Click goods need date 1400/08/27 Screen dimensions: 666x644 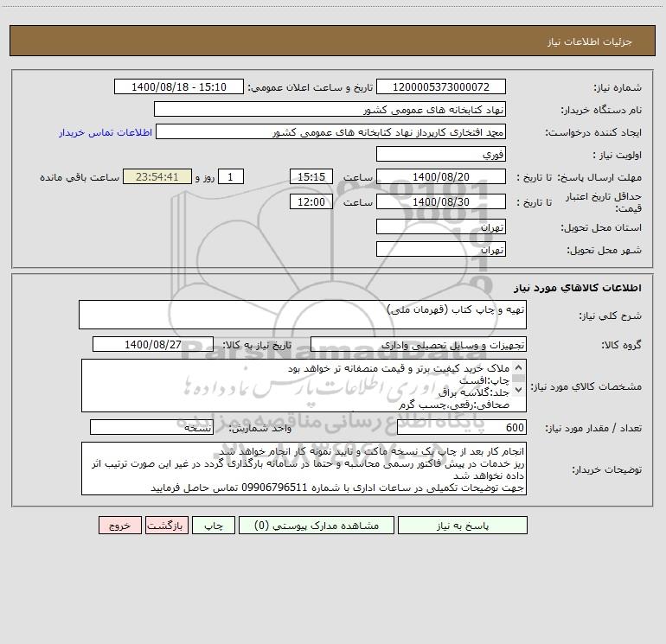[x=153, y=344]
